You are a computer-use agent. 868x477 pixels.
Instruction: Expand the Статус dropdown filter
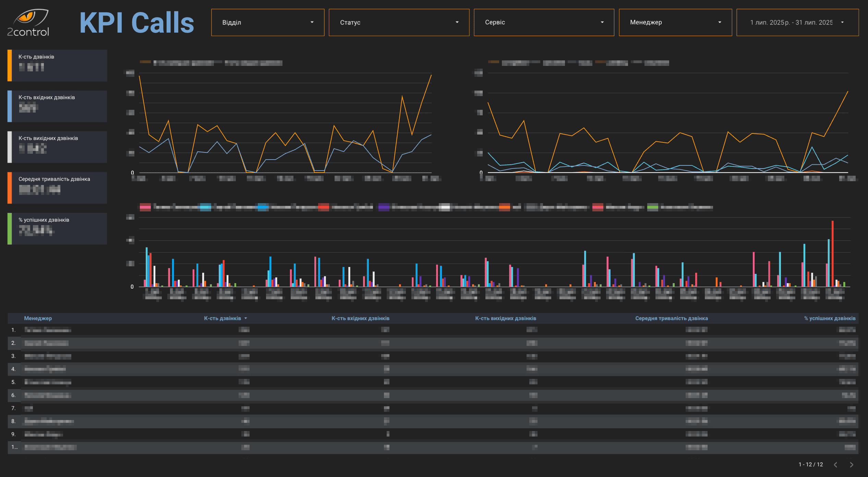(x=399, y=22)
